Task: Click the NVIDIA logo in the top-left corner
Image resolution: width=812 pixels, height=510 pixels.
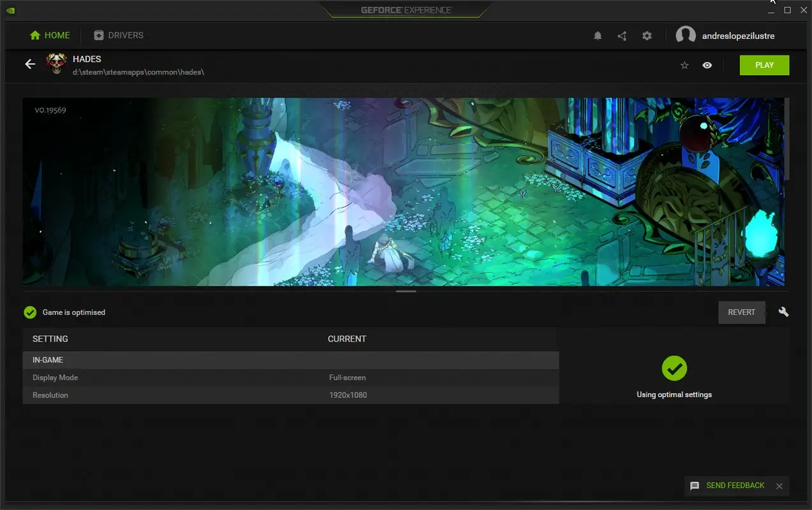Action: (10, 10)
